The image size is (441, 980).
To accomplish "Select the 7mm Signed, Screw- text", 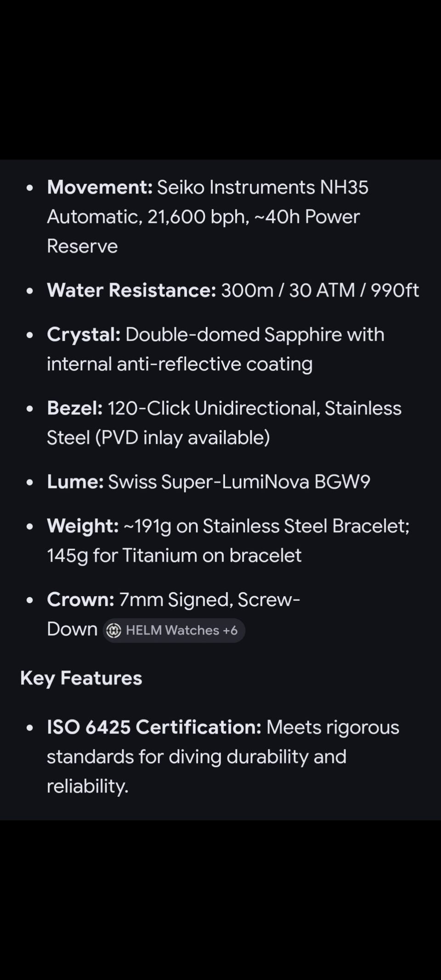I will 209,600.
